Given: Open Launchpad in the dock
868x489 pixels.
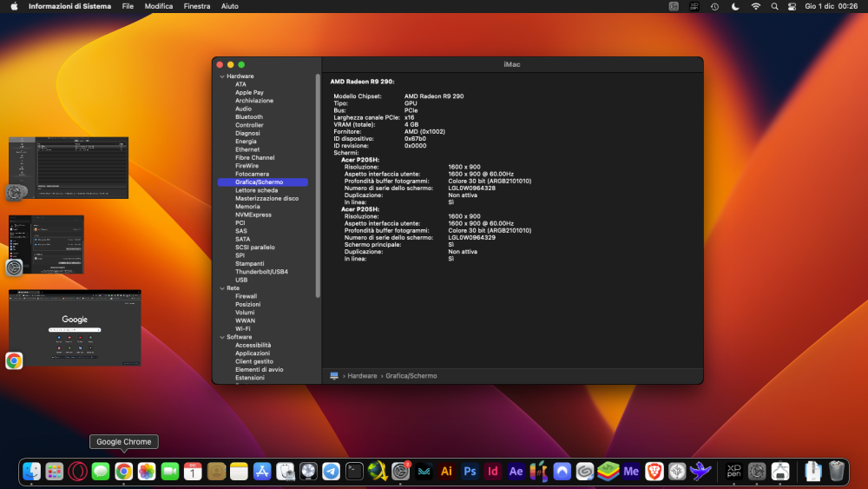Looking at the screenshot, I should [54, 472].
